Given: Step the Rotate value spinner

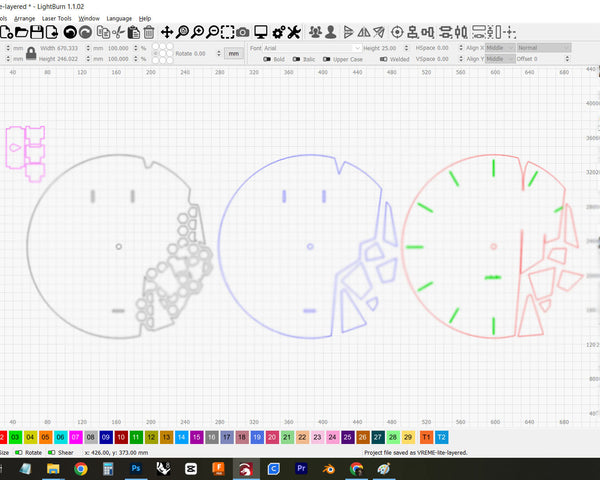Looking at the screenshot, I should (219, 53).
